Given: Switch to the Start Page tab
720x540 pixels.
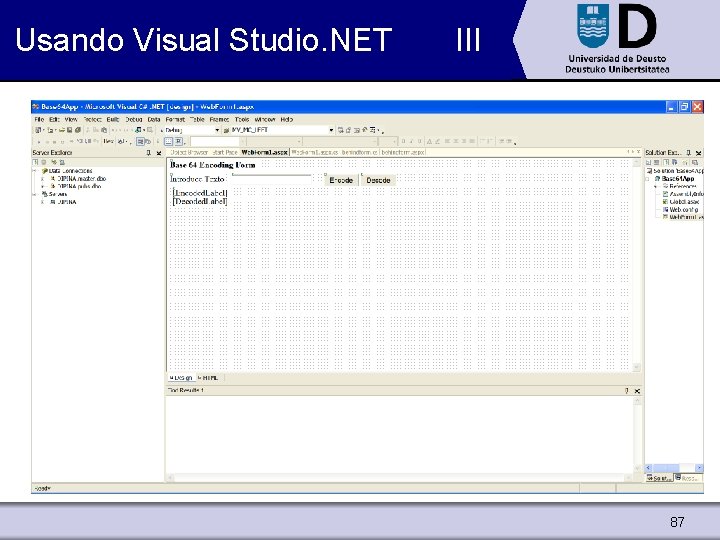Looking at the screenshot, I should (x=225, y=152).
